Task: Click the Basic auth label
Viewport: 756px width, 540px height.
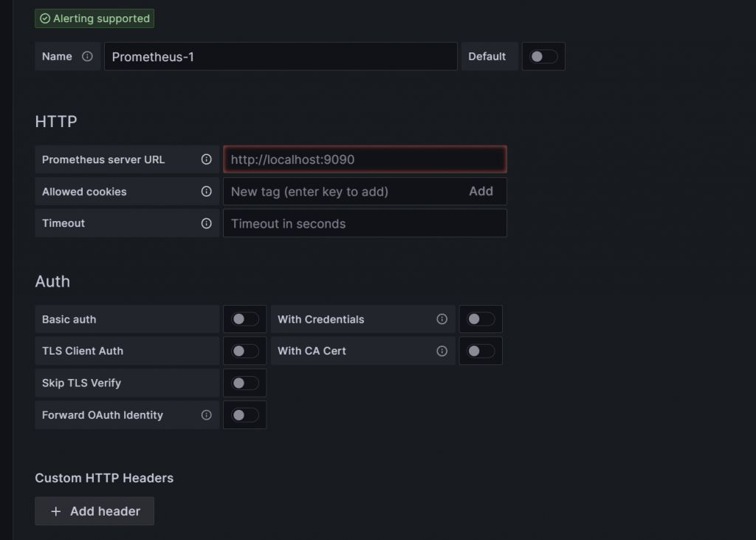Action: [69, 319]
